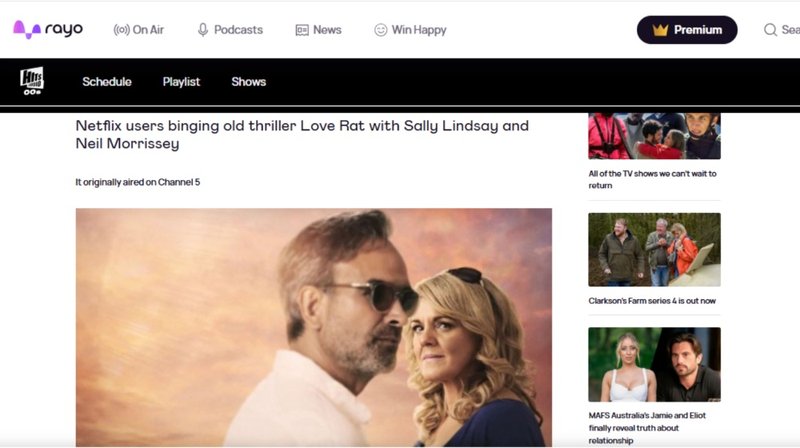Image resolution: width=800 pixels, height=448 pixels.
Task: Click the On Air broadcast icon
Action: tap(121, 30)
